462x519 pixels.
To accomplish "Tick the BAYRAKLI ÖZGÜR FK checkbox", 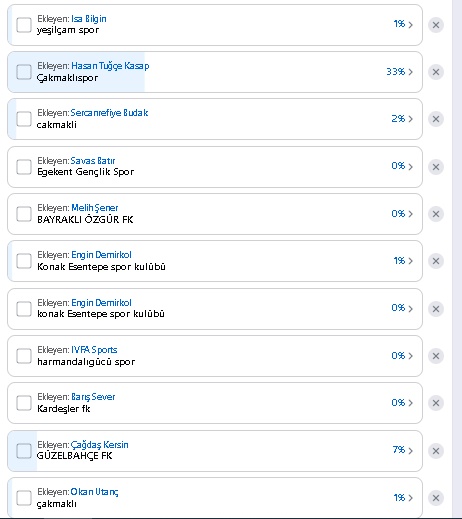I will point(24,214).
